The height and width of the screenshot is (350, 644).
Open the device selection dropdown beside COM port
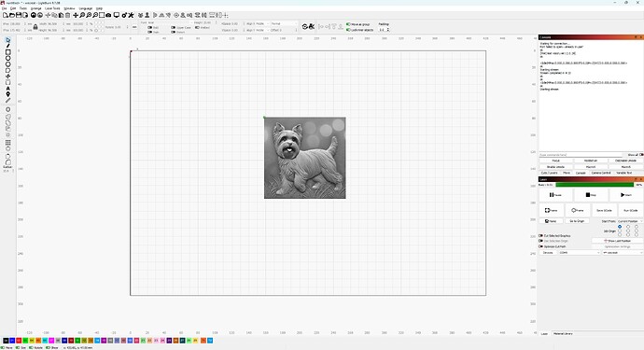click(623, 253)
